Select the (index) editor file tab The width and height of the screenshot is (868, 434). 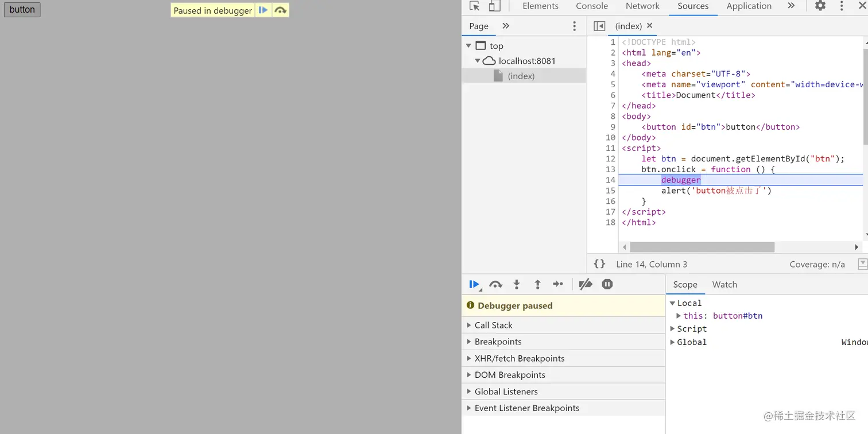[628, 26]
